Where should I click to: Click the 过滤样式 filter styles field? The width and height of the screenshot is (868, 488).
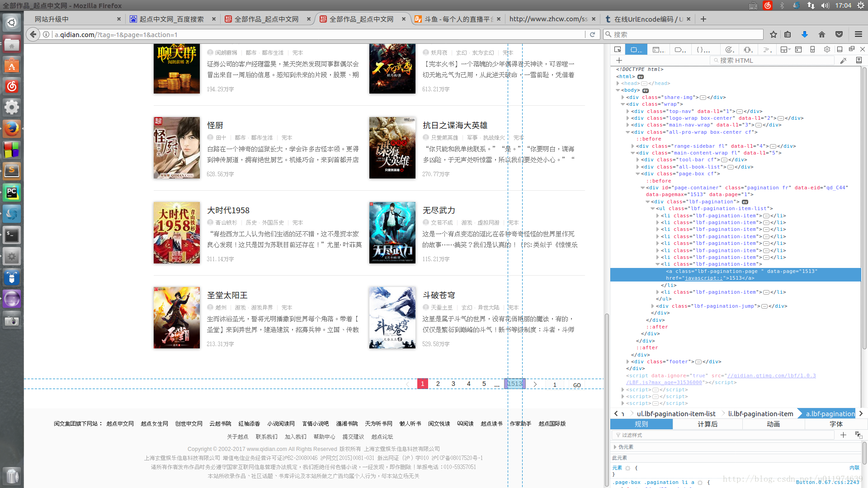(x=723, y=435)
